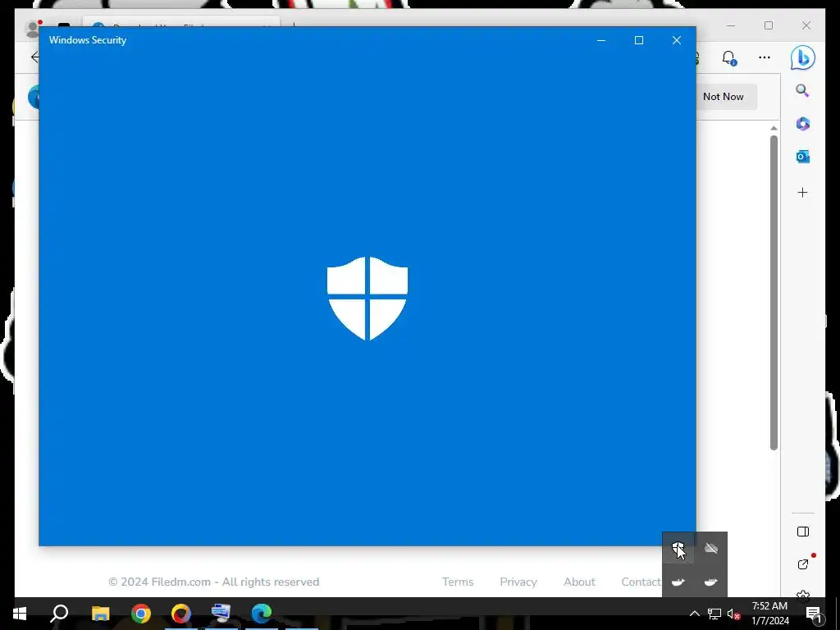Open the Action Center notification icon
840x630 pixels.
pos(814,614)
